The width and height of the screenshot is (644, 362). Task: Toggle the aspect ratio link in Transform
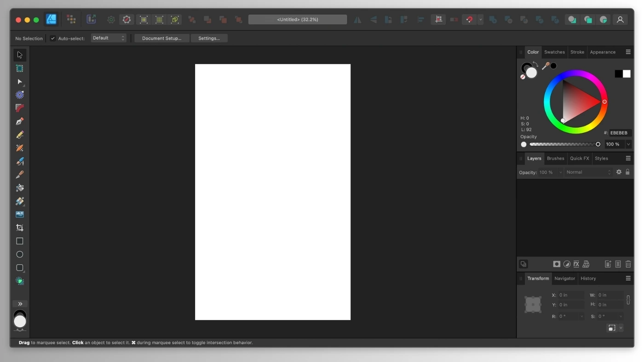pyautogui.click(x=628, y=300)
